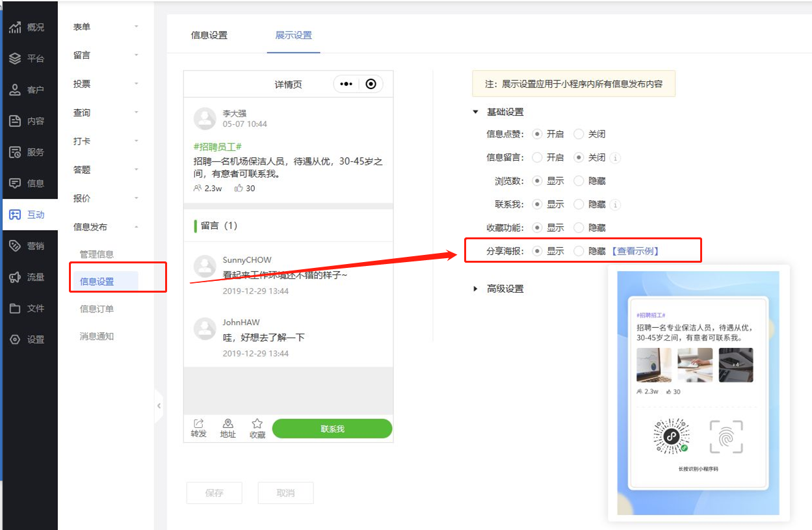Click the laptop photo thumbnail in poster
This screenshot has height=530, width=812.
click(x=654, y=365)
